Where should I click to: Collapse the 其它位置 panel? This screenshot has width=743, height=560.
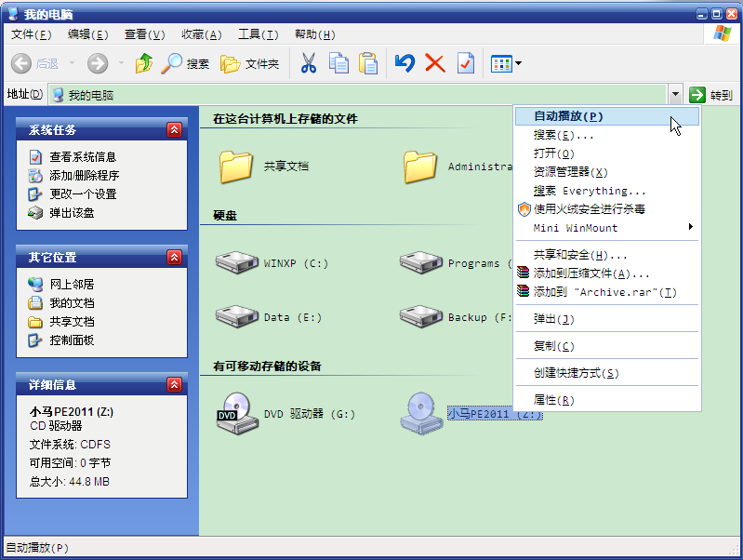pos(175,258)
